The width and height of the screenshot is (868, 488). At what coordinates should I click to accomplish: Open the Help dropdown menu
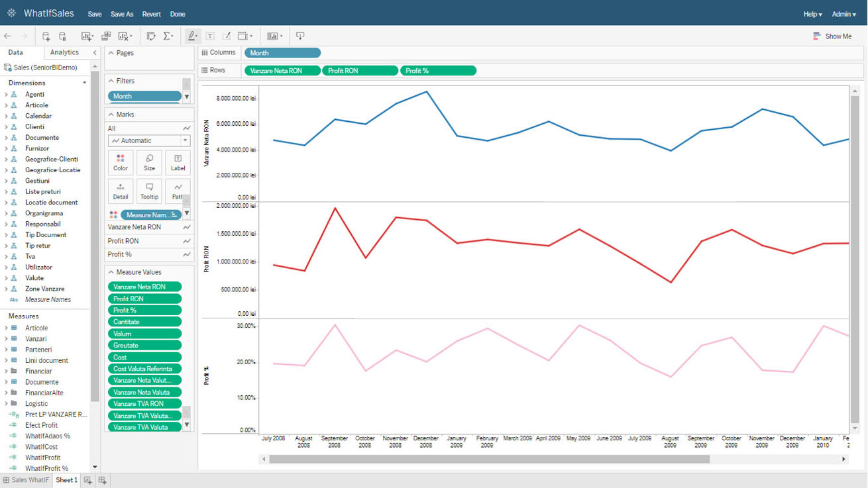(812, 14)
